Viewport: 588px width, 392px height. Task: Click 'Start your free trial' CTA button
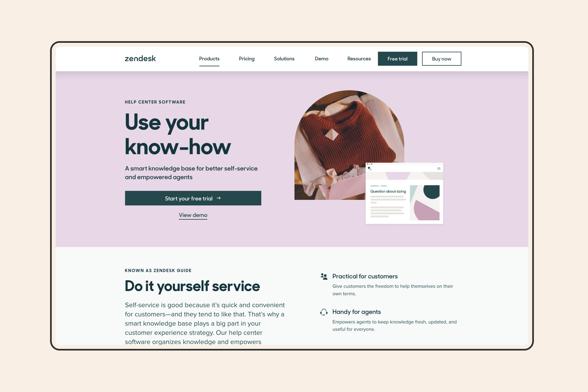193,198
